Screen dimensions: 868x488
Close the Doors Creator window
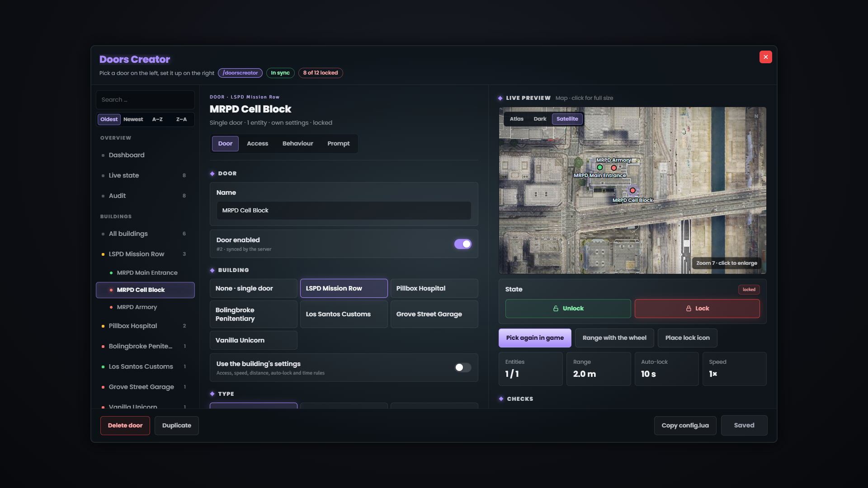click(765, 57)
